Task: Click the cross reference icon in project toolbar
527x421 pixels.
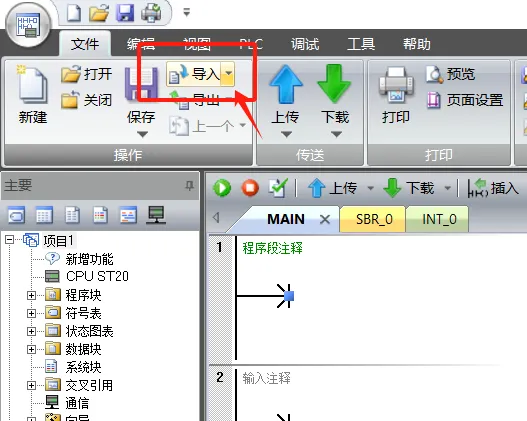Action: (128, 214)
